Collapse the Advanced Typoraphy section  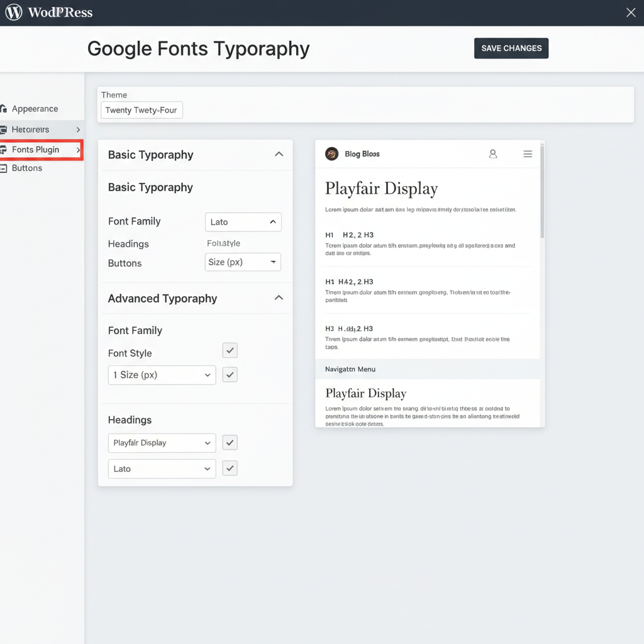point(279,297)
